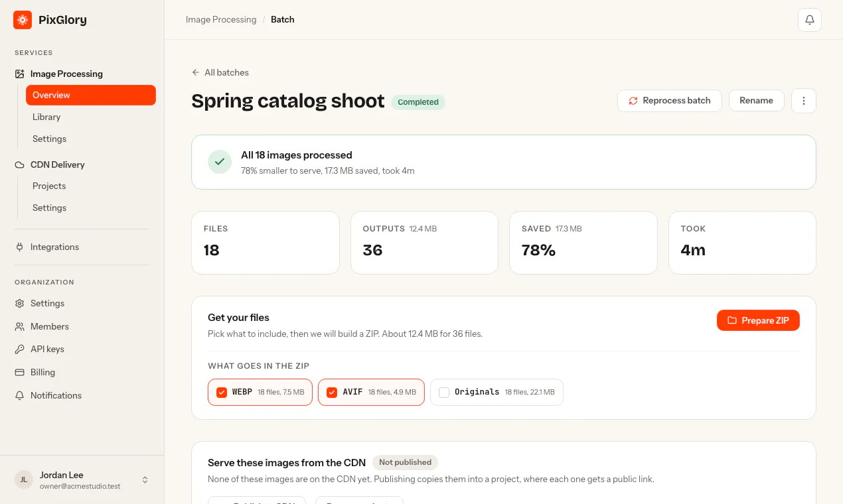843x504 pixels.
Task: Go back using the All batches arrow
Action: pyautogui.click(x=195, y=72)
